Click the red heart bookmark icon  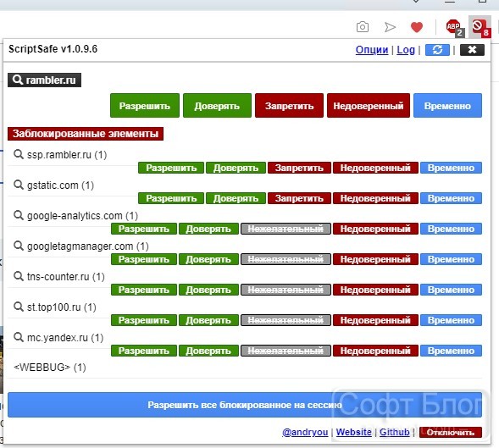coord(417,27)
